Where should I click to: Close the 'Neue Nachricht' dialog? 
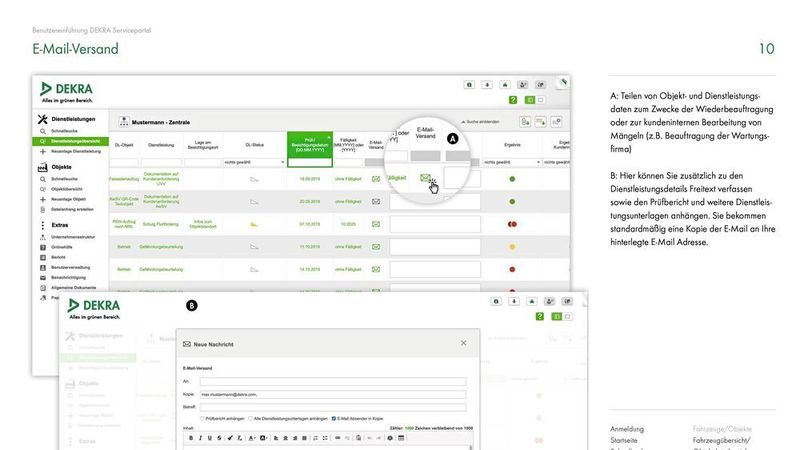pyautogui.click(x=463, y=343)
